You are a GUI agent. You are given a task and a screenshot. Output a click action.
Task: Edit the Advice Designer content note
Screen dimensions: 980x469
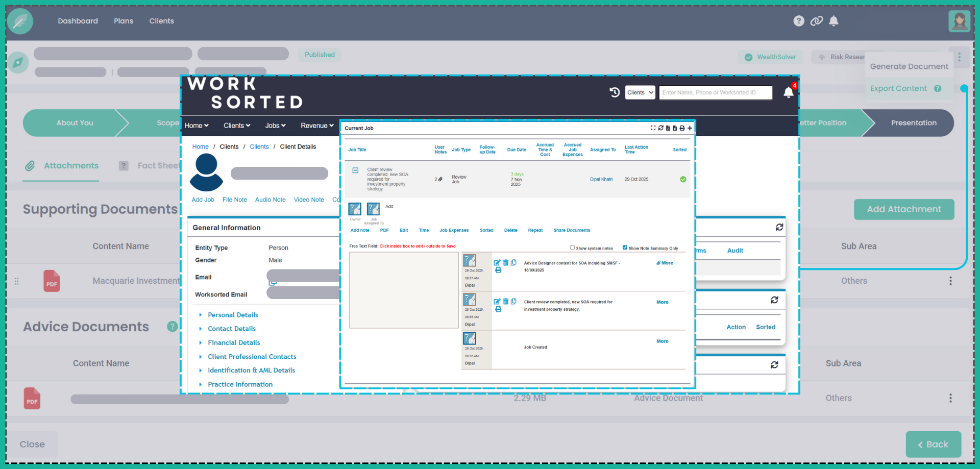coord(497,263)
